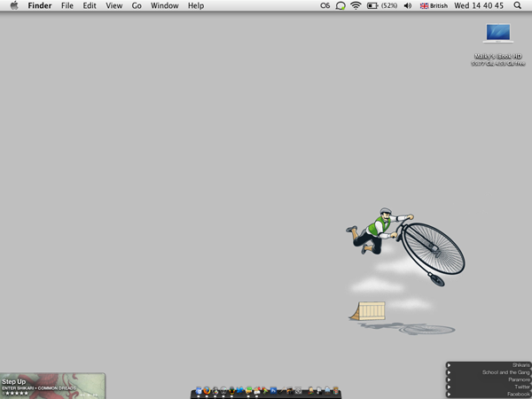Click the Step Up song title
Screen dimensions: 532x399
coord(14,381)
